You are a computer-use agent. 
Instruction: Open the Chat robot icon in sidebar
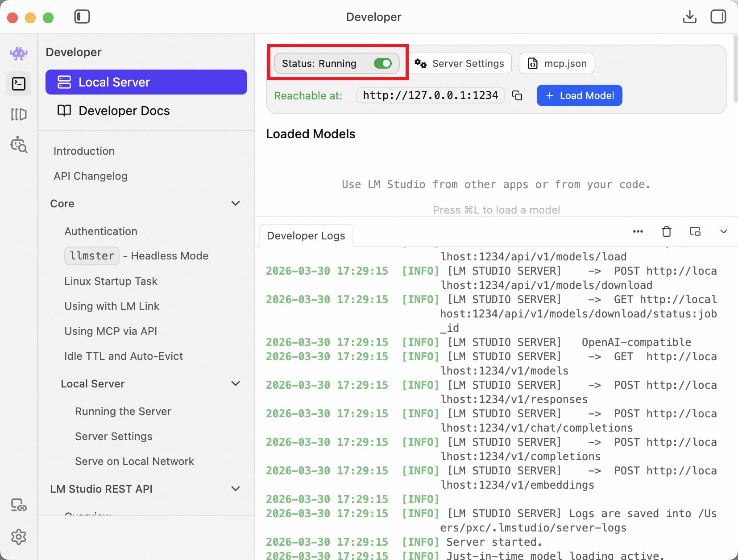click(x=19, y=54)
